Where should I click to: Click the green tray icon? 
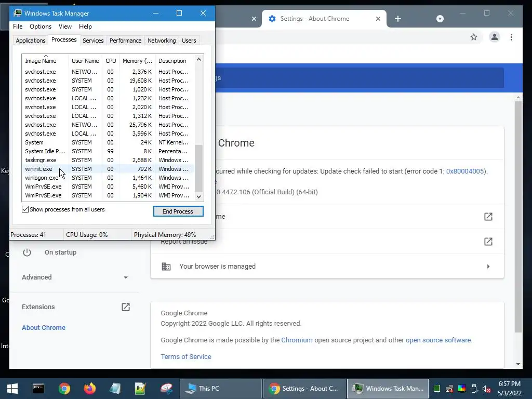[437, 389]
